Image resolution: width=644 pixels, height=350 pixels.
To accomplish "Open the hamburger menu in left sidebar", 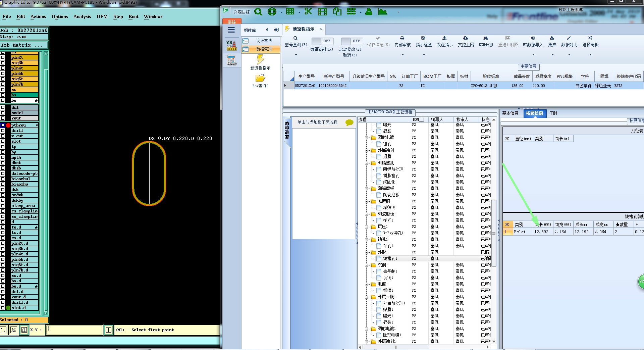I will (231, 30).
